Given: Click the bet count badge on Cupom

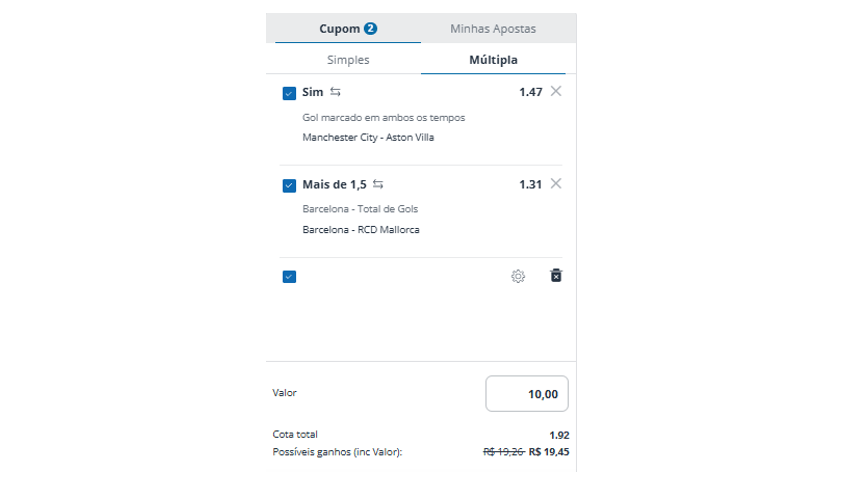Looking at the screenshot, I should click(371, 29).
